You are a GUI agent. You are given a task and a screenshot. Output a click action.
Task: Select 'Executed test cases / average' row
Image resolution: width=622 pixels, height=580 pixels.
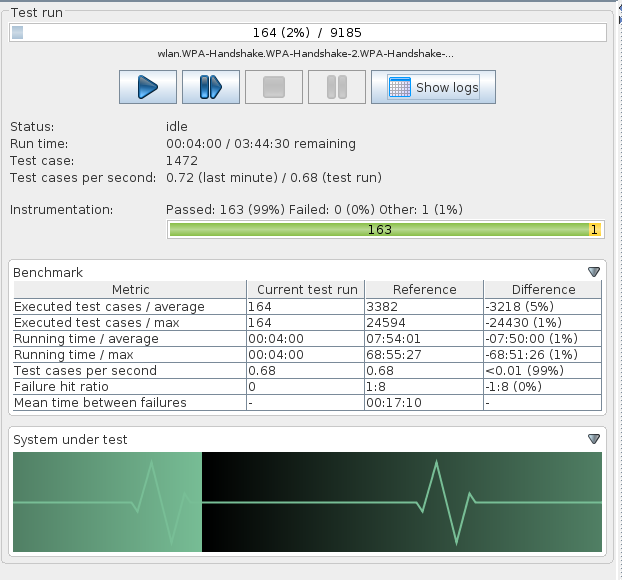[307, 307]
